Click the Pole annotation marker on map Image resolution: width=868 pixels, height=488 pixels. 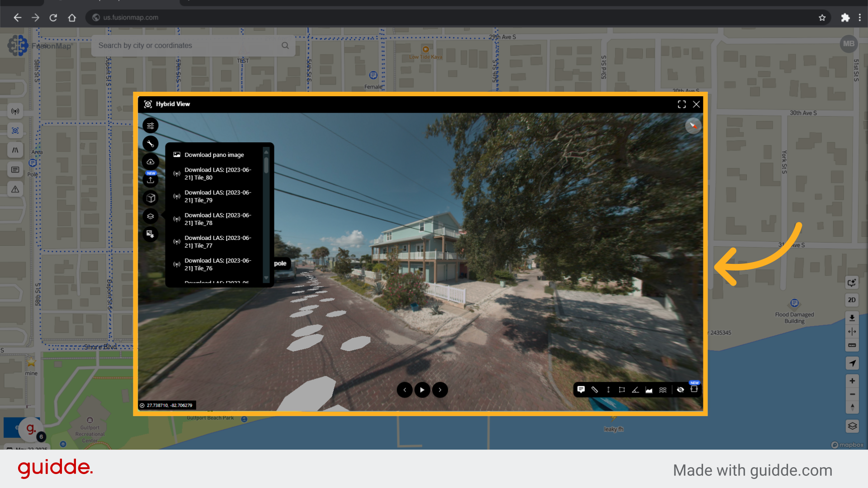coord(33,163)
